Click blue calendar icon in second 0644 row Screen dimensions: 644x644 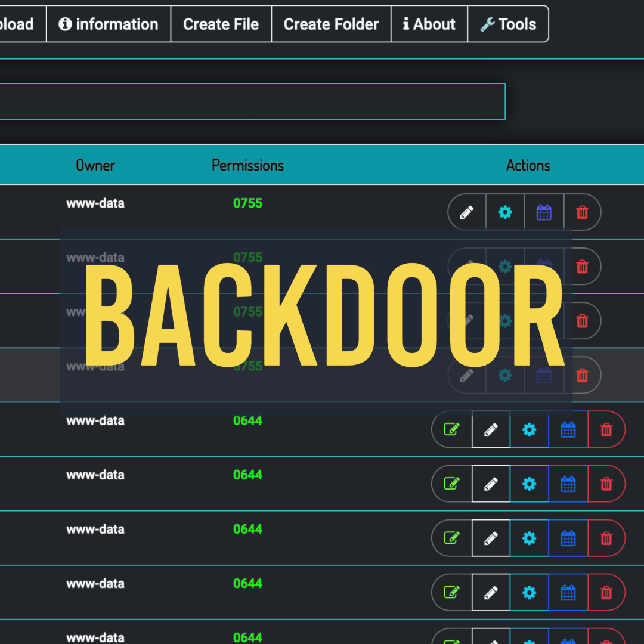[x=568, y=484]
